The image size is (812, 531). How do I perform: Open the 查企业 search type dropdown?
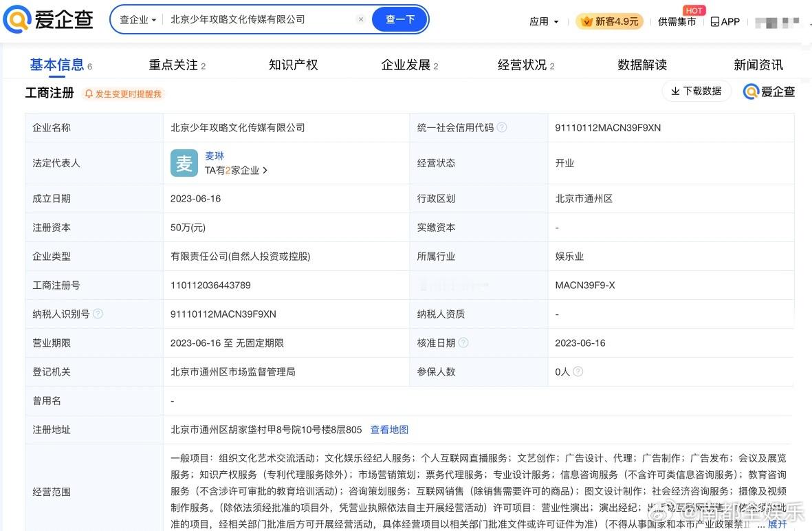[138, 20]
